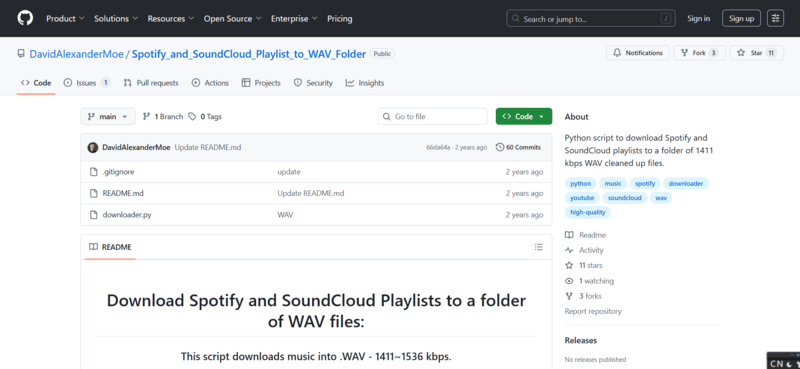Image resolution: width=800 pixels, height=369 pixels.
Task: Click the music topic tag
Action: (613, 183)
